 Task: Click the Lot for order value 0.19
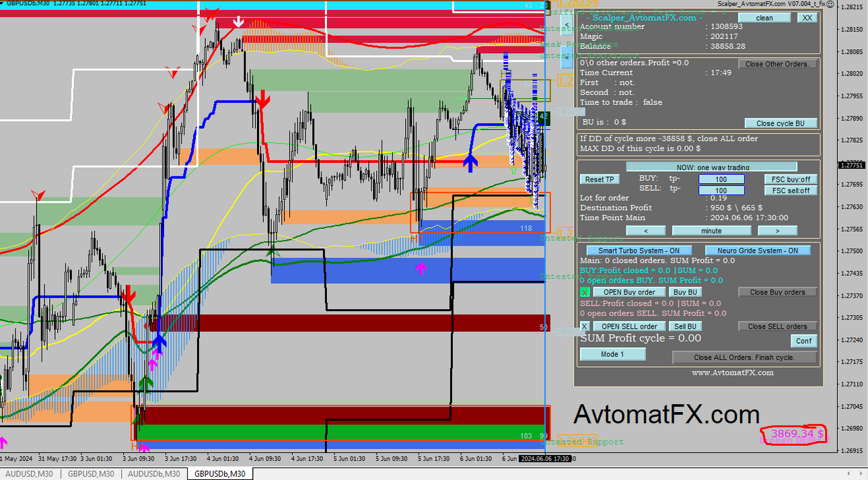point(719,198)
